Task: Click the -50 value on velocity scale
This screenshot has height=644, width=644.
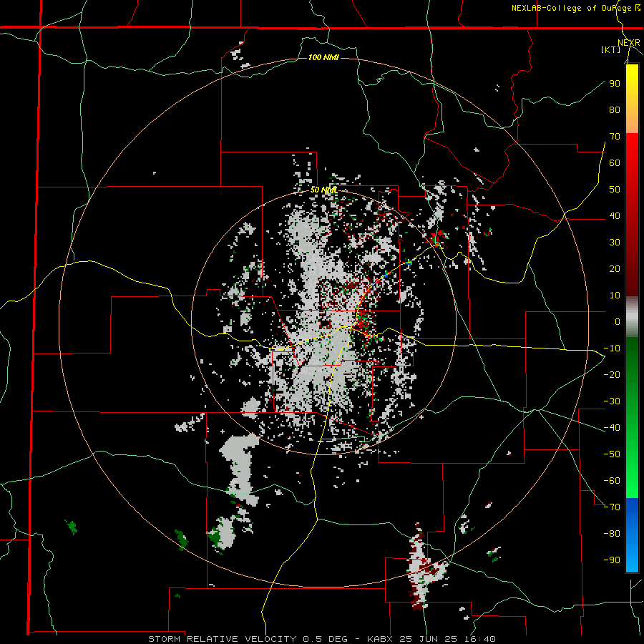Action: (612, 454)
